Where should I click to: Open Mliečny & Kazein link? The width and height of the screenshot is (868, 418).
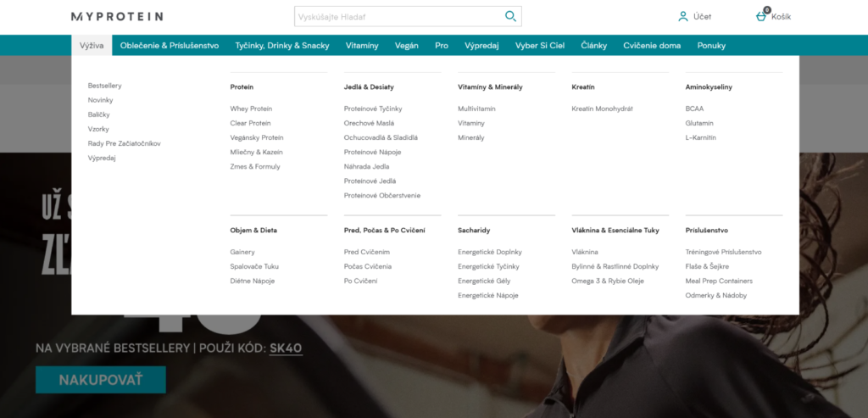(256, 152)
